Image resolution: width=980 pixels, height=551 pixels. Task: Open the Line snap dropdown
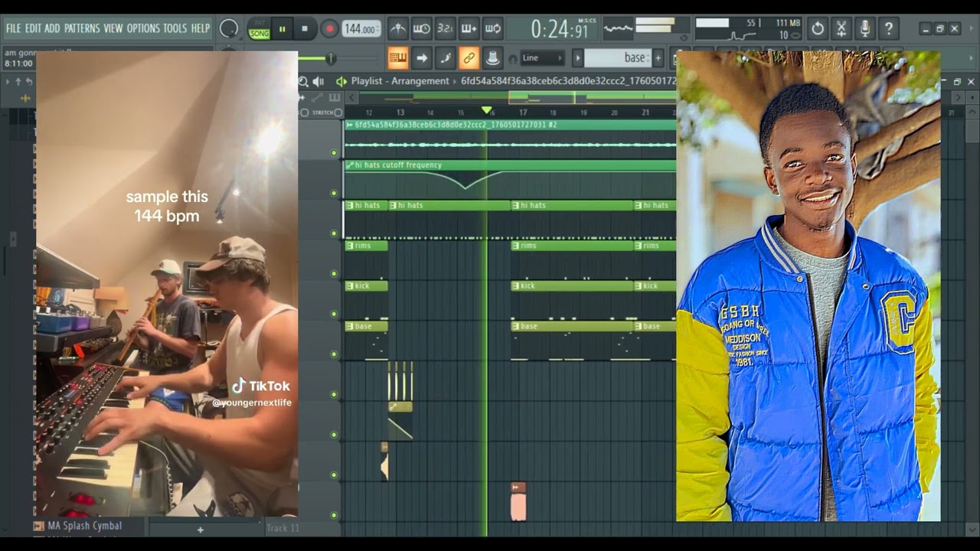[542, 58]
